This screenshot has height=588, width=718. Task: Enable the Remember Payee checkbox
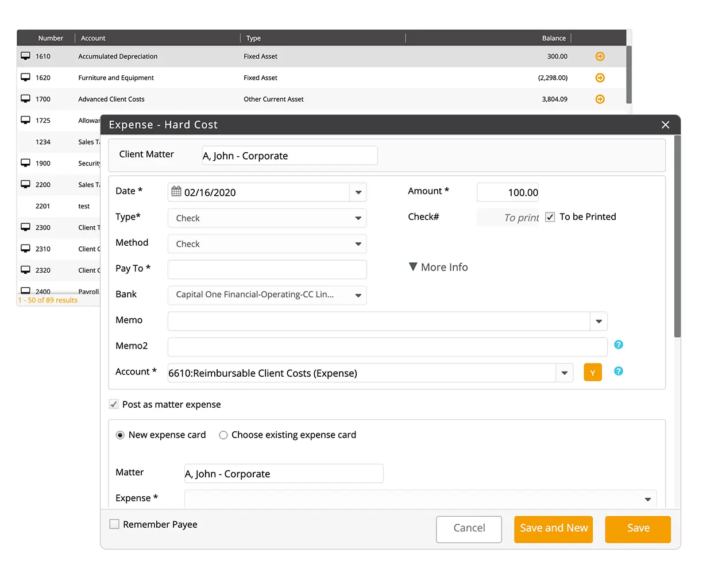click(x=114, y=524)
